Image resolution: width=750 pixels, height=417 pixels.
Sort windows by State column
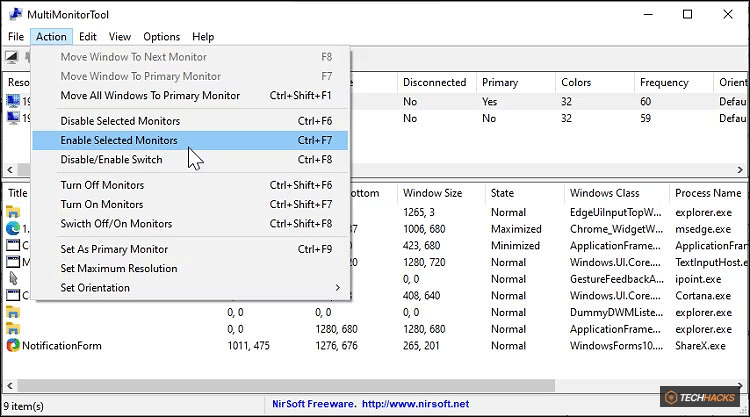click(524, 193)
